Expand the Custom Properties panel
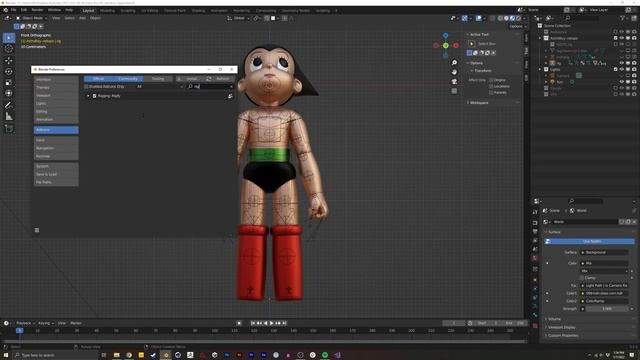640x360 pixels. [x=563, y=336]
